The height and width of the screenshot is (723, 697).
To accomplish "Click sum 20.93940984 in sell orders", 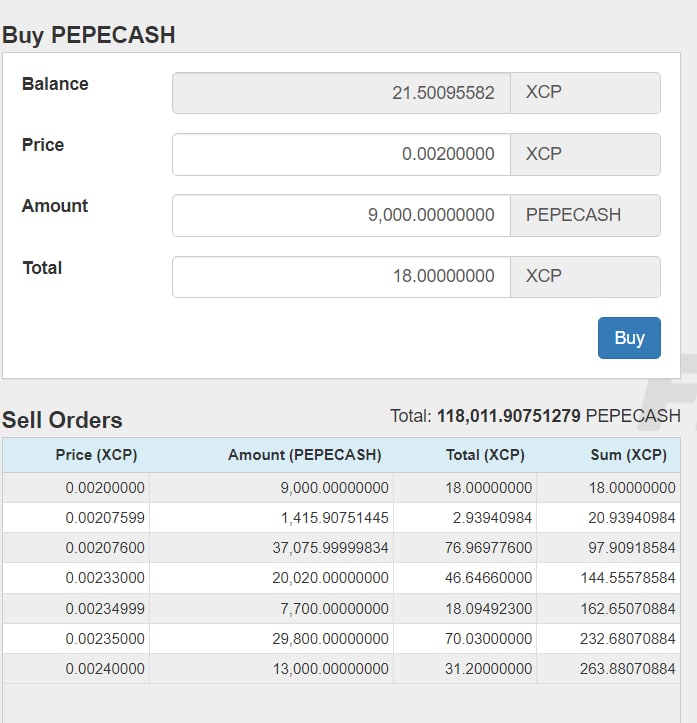I will pyautogui.click(x=632, y=518).
